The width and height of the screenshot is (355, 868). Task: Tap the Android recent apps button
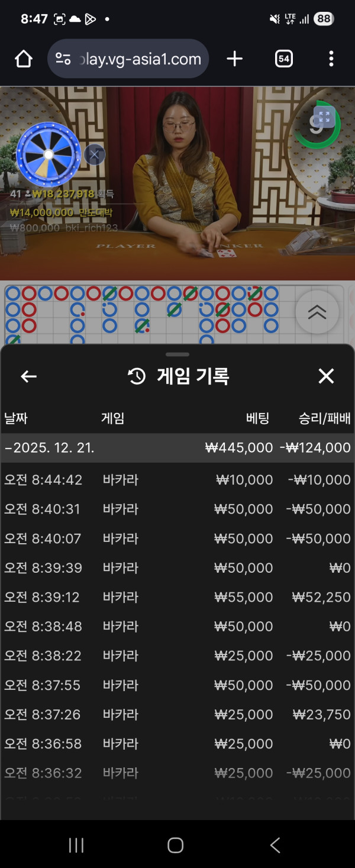pos(76,846)
